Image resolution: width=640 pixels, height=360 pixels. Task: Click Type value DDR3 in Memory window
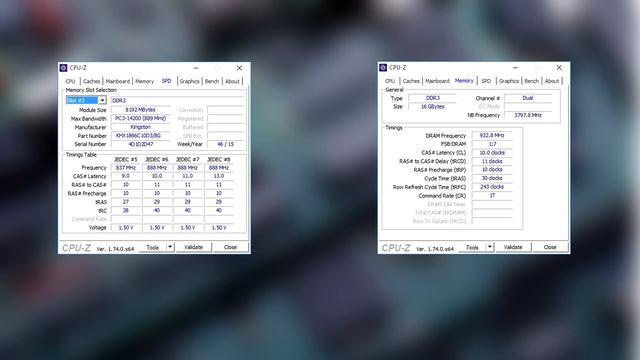coord(433,98)
